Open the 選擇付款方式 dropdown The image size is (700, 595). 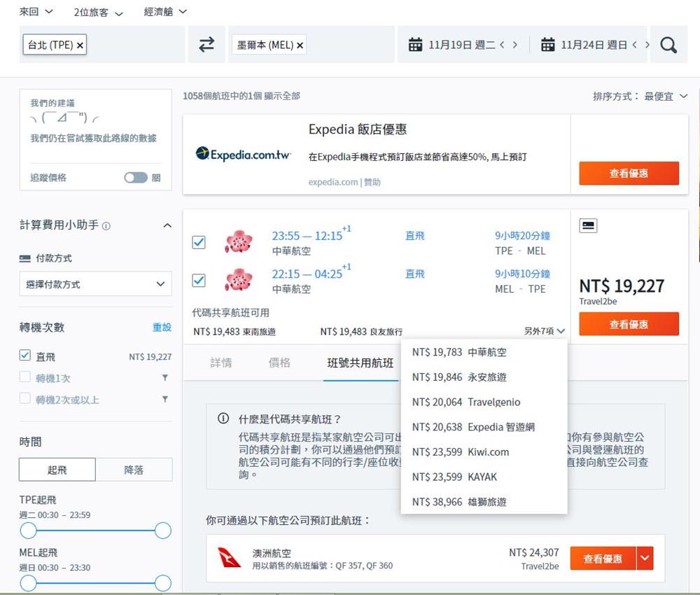pos(94,284)
